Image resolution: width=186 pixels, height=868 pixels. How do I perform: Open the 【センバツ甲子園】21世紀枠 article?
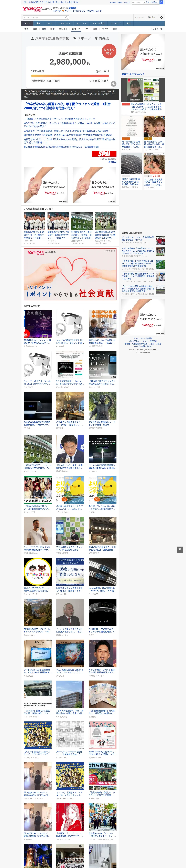138,288
